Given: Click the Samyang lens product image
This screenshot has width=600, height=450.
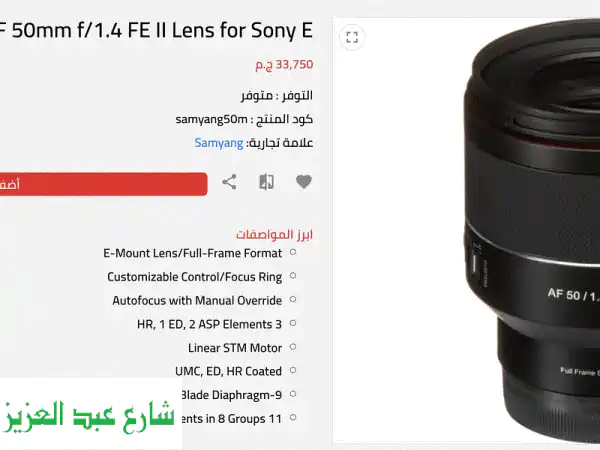Looking at the screenshot, I should coord(532,231).
